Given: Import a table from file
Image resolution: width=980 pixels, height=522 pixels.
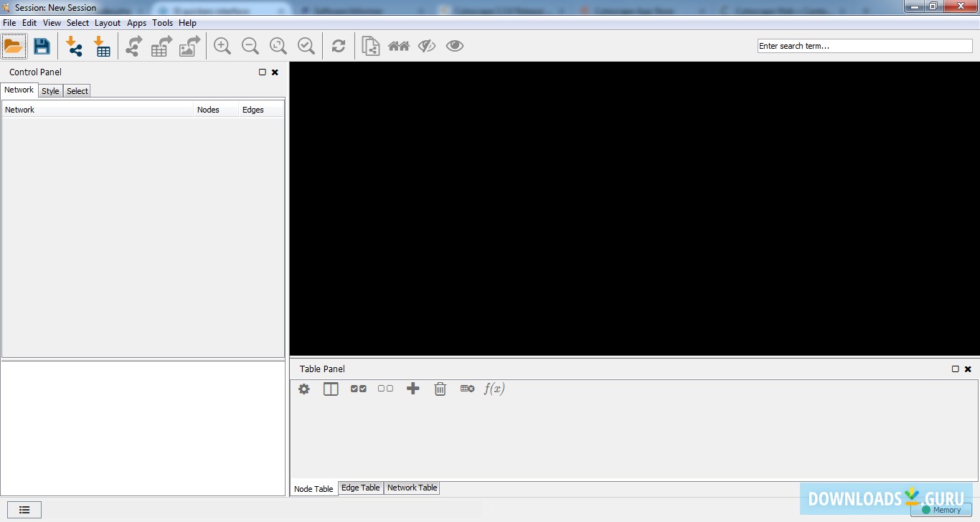Looking at the screenshot, I should tap(103, 47).
